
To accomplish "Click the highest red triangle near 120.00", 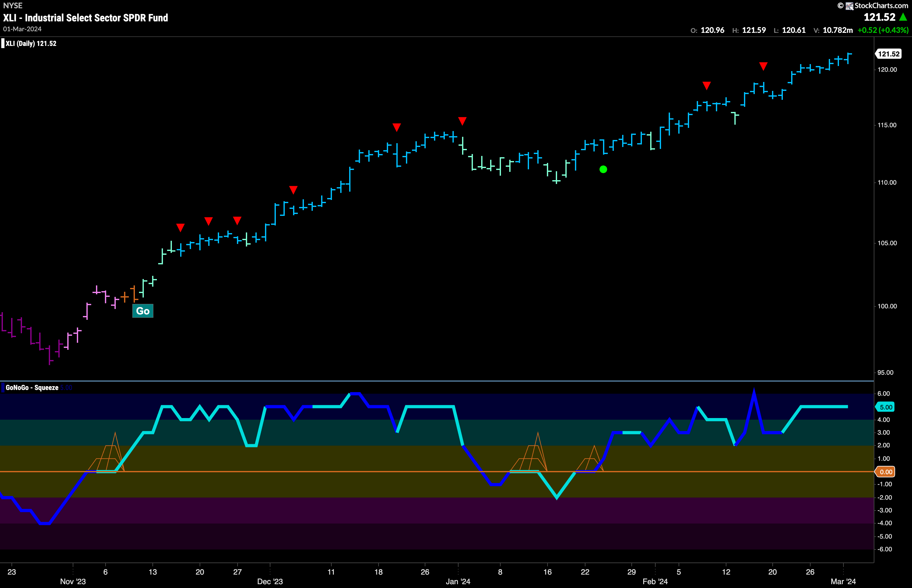I will (x=763, y=66).
